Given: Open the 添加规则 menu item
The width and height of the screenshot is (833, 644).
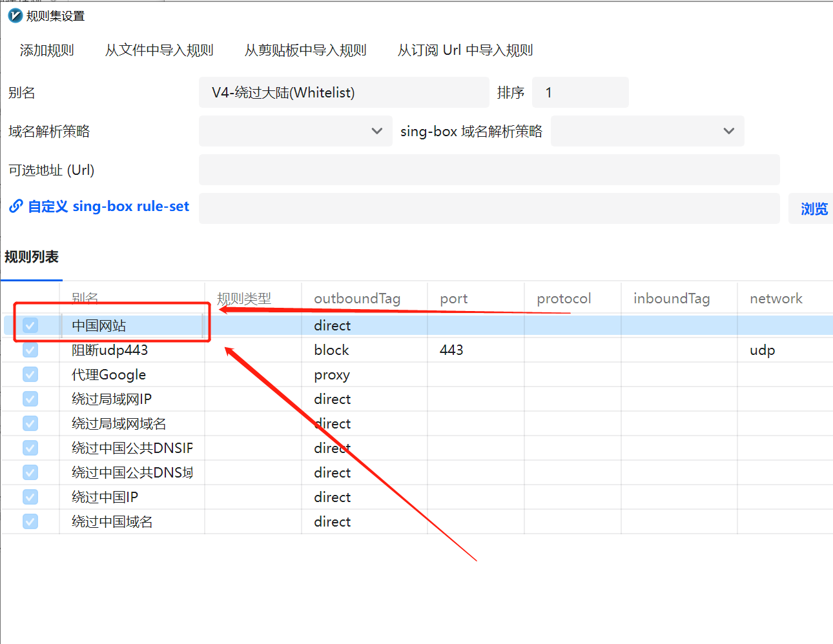Looking at the screenshot, I should [46, 50].
